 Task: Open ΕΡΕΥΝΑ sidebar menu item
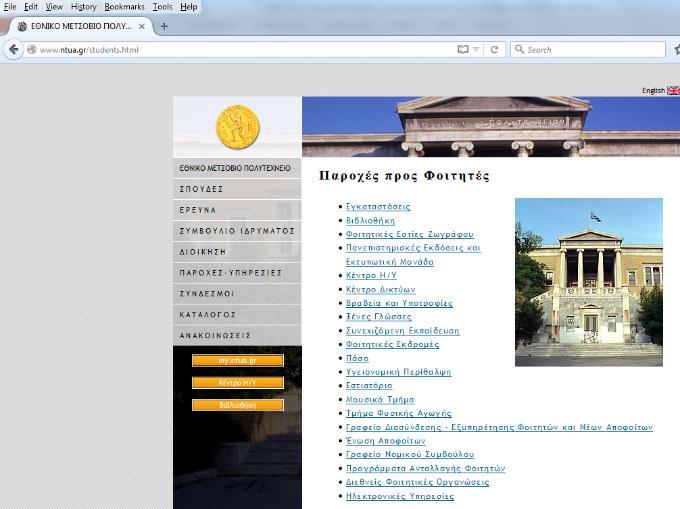pos(237,210)
